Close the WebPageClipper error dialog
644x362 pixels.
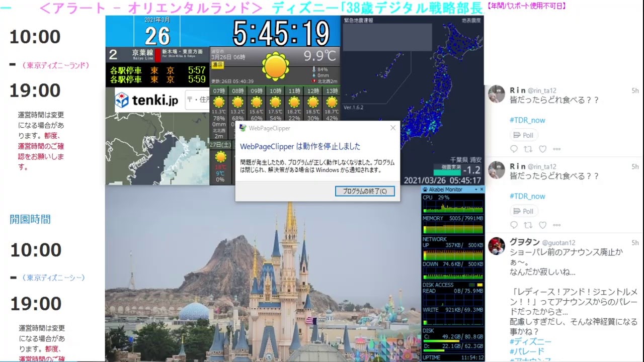pyautogui.click(x=393, y=128)
